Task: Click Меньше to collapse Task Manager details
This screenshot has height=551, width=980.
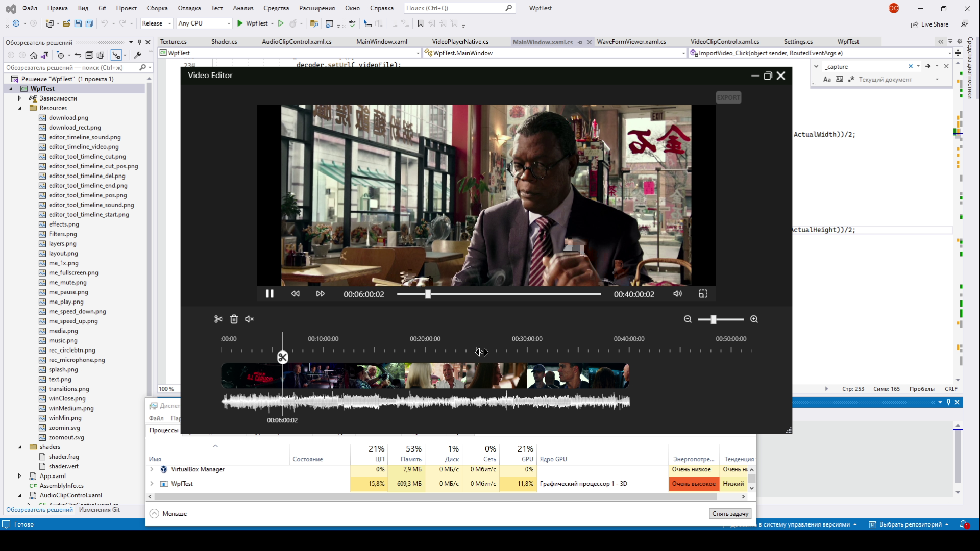Action: 168,514
